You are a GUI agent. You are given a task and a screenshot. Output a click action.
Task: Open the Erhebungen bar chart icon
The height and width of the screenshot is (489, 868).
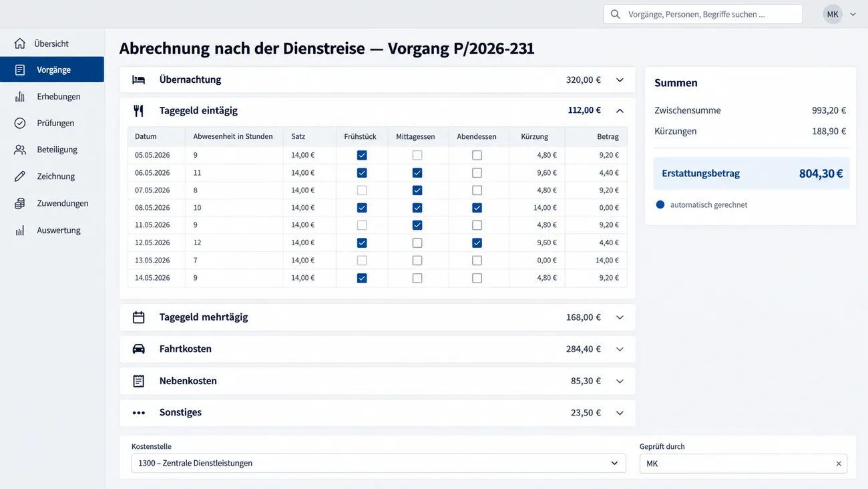(20, 96)
